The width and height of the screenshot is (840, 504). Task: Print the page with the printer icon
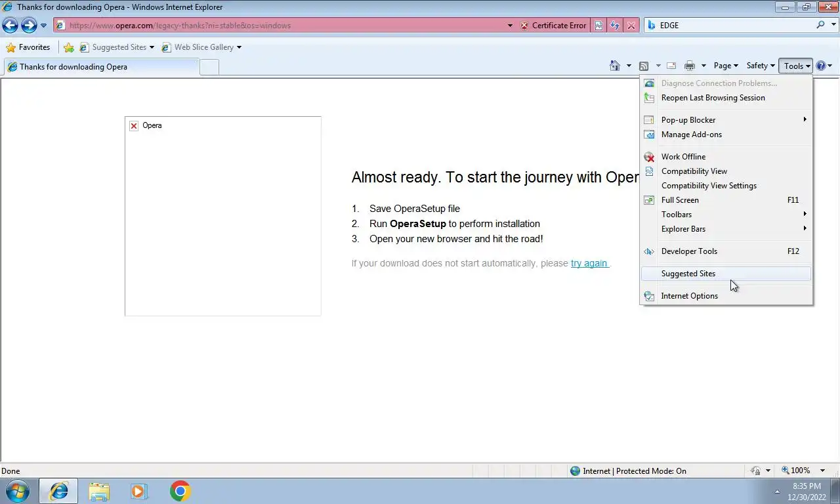coord(690,66)
